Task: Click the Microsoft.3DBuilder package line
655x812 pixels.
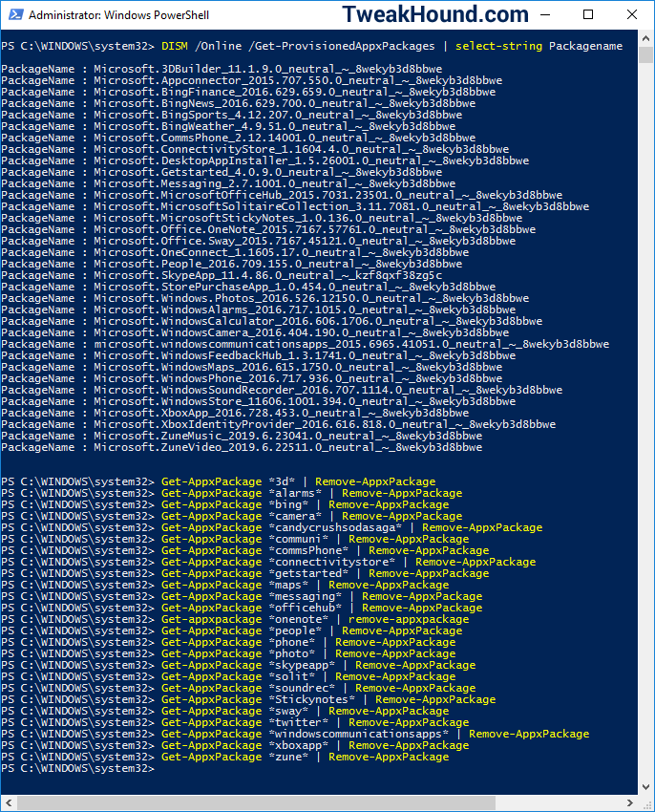Action: [222, 69]
